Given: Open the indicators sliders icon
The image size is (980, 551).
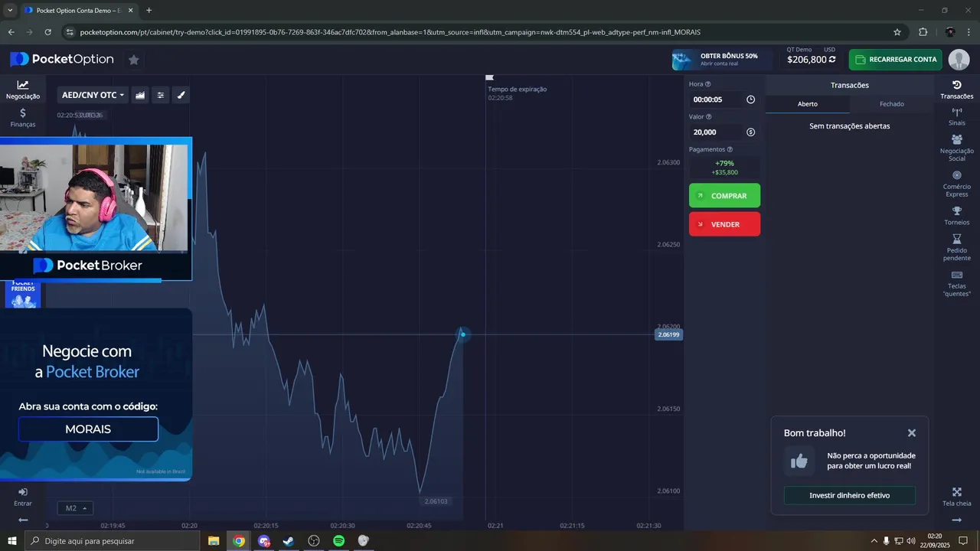Looking at the screenshot, I should (161, 95).
